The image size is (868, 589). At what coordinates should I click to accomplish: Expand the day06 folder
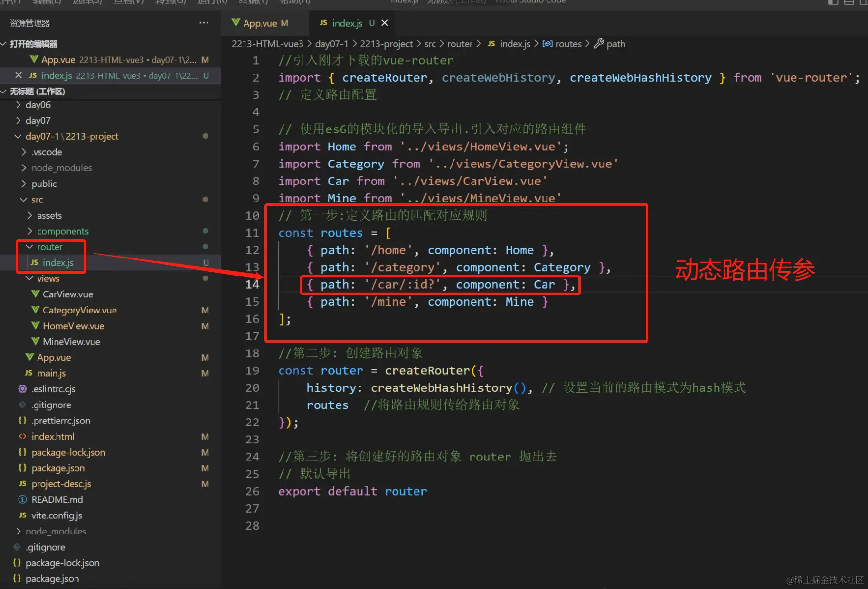pos(19,105)
